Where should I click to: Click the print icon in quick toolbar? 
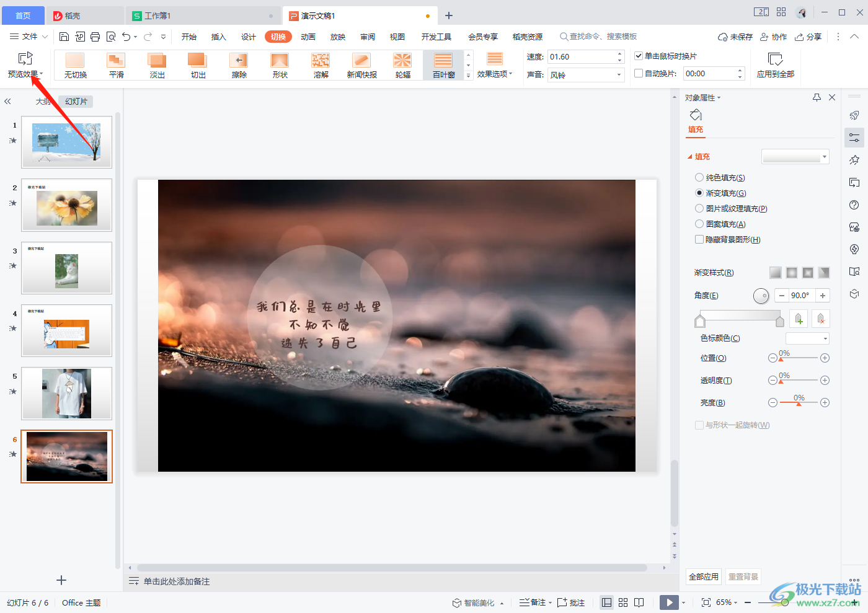click(95, 37)
